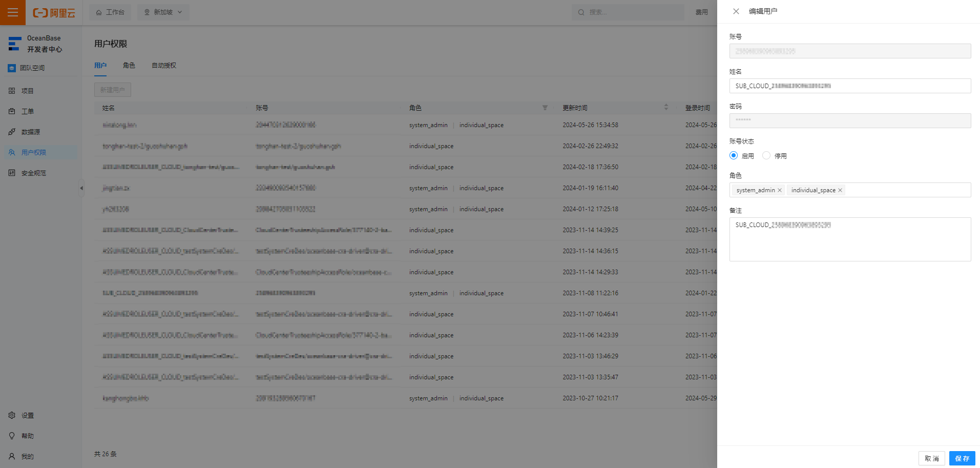The height and width of the screenshot is (468, 980).
Task: Remove the individual_space role tag
Action: point(840,190)
